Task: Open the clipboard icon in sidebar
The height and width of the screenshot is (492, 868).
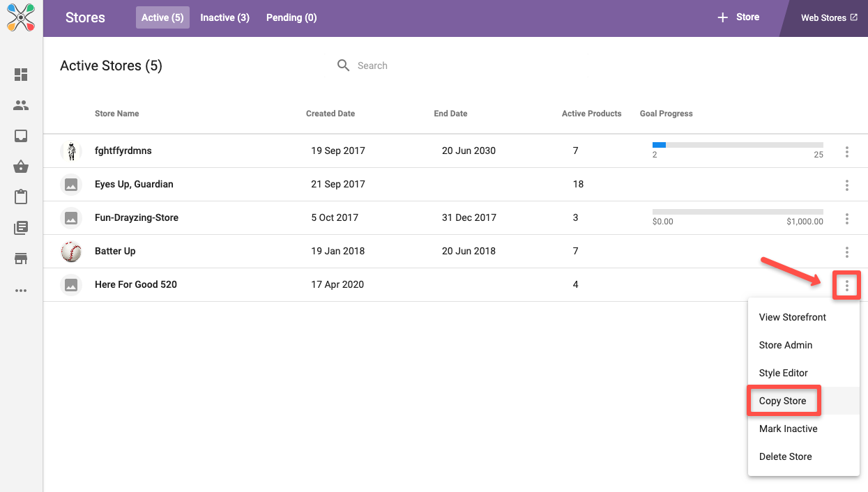Action: tap(21, 197)
